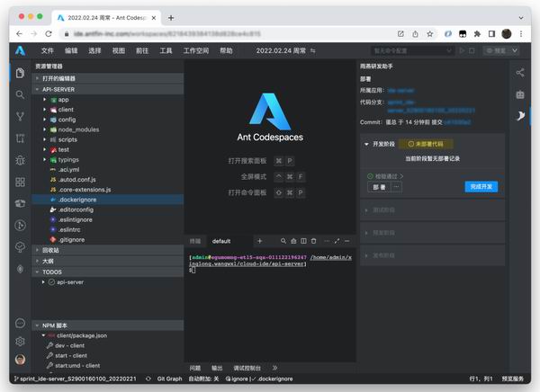The height and width of the screenshot is (392, 540).
Task: Click browser bookmark star icon
Action: 430,34
